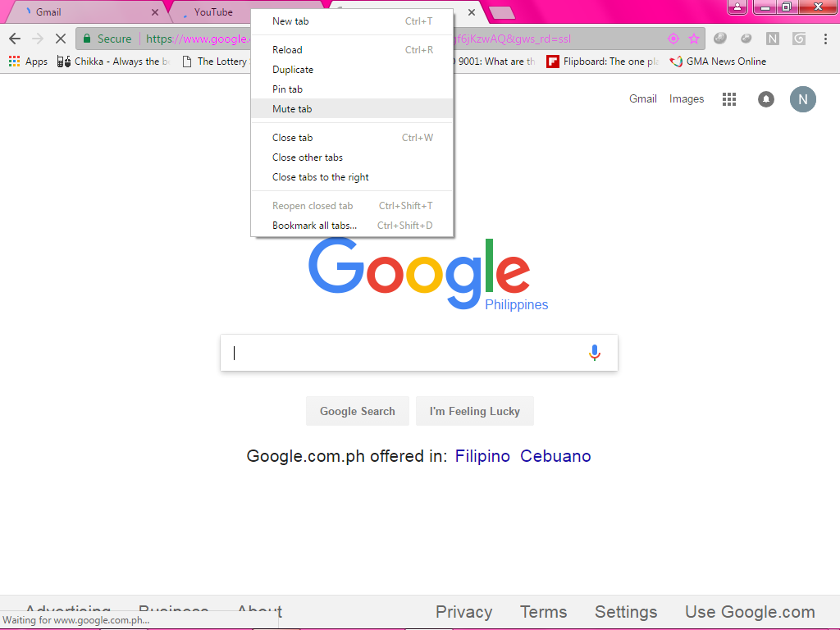Choose Mute tab in context menu
Viewport: 840px width, 630px height.
point(352,109)
